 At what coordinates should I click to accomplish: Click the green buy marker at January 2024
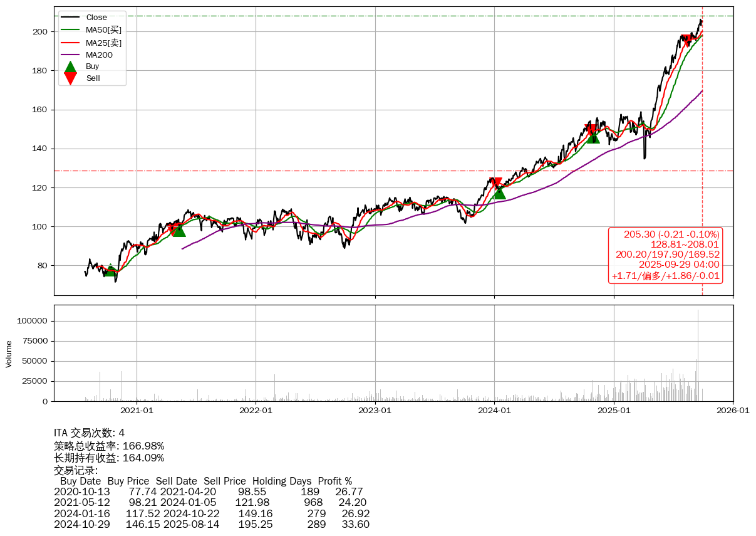click(499, 192)
